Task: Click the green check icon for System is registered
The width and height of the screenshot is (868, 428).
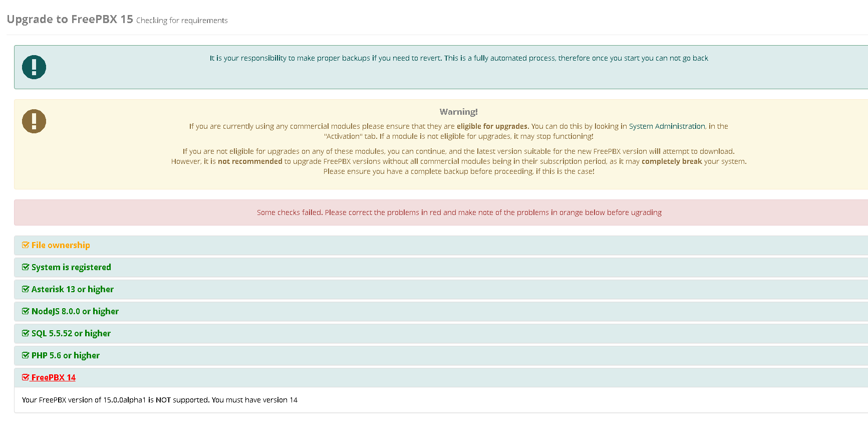Action: (x=26, y=267)
